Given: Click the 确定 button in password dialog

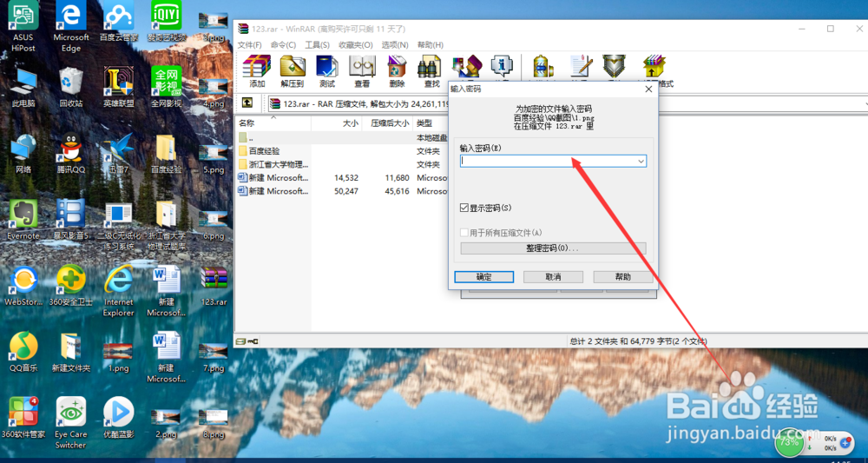Looking at the screenshot, I should pyautogui.click(x=484, y=277).
